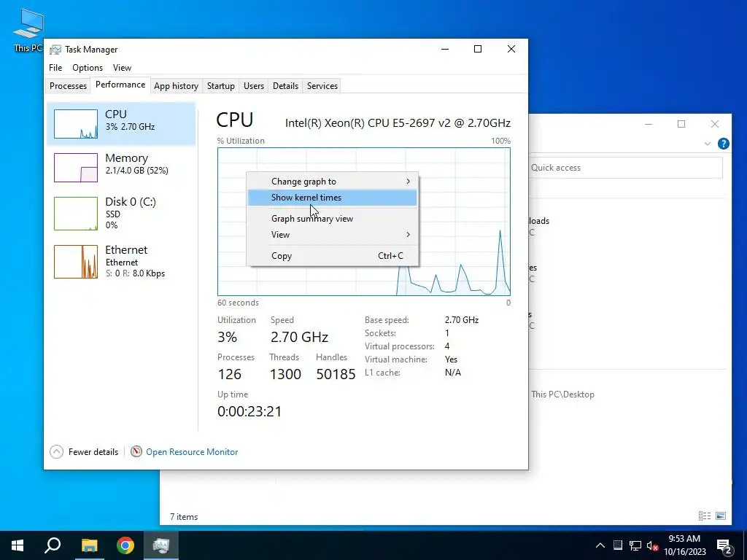Viewport: 747px width, 560px height.
Task: Click the Windows Start button
Action: [x=18, y=545]
